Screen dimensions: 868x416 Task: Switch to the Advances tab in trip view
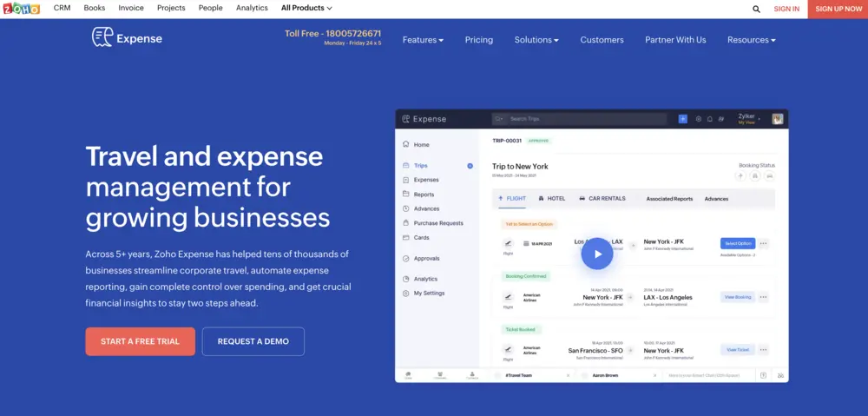pos(716,199)
